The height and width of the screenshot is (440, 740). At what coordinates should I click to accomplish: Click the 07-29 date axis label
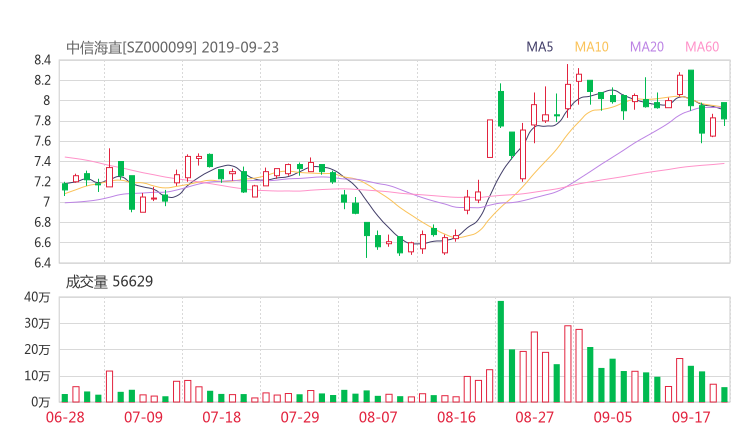[300, 417]
